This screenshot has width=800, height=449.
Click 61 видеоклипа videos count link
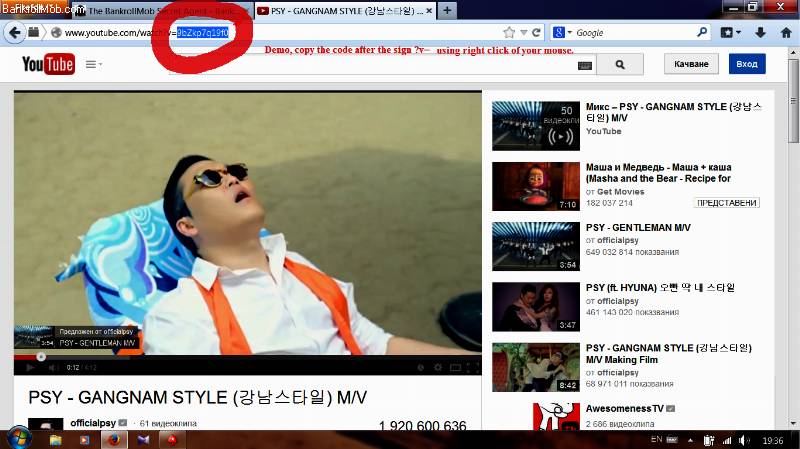[168, 423]
